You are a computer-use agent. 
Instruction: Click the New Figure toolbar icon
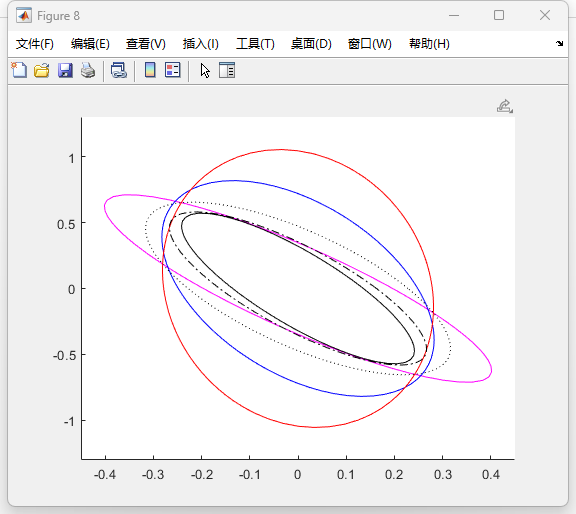pyautogui.click(x=19, y=70)
